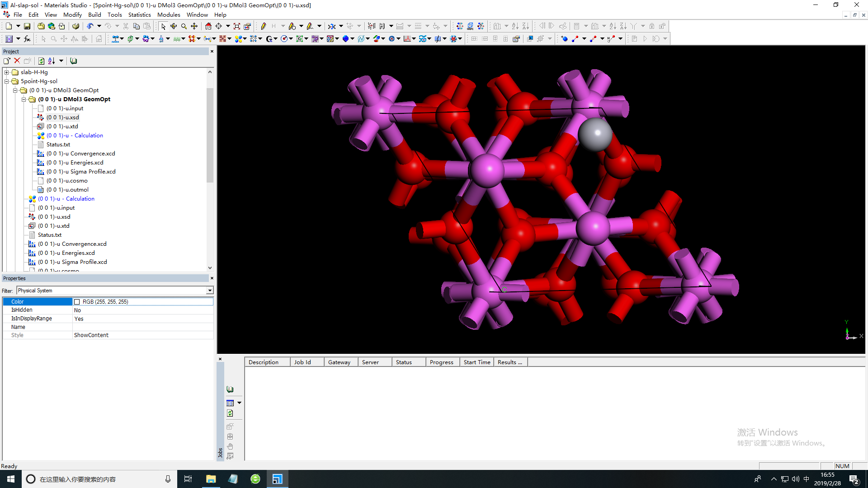Select the Sketch Atom pencil tool
Viewport: 868px width, 488px height.
pos(263,26)
